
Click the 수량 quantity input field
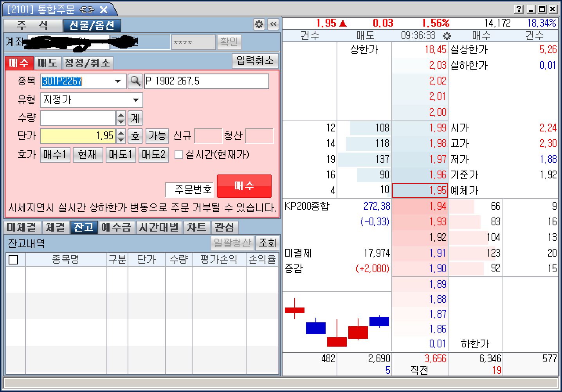pyautogui.click(x=78, y=118)
